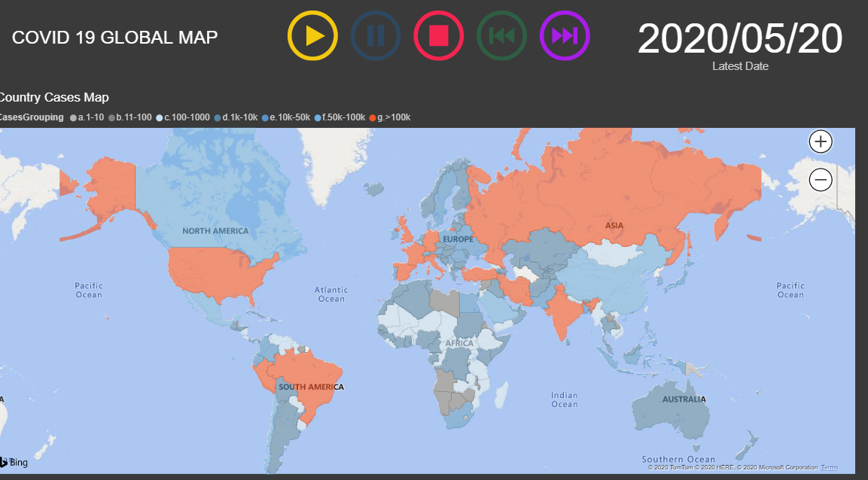
Task: Zoom out of the map
Action: coord(821,180)
